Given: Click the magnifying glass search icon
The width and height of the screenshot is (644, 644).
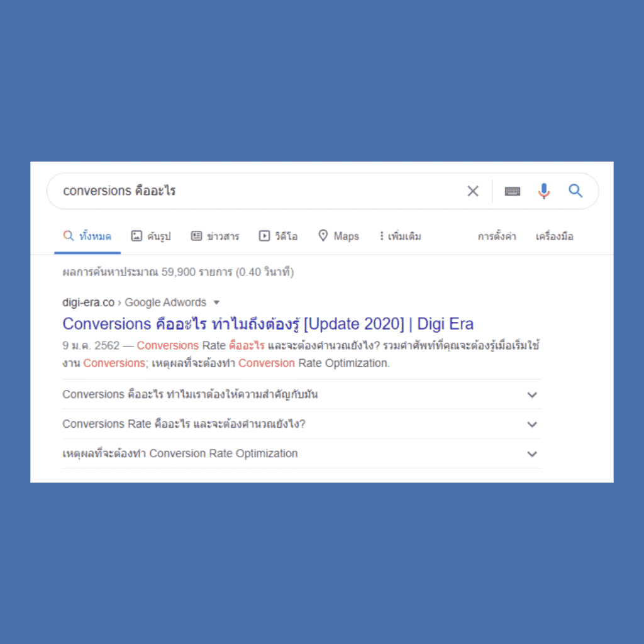Looking at the screenshot, I should pos(575,191).
